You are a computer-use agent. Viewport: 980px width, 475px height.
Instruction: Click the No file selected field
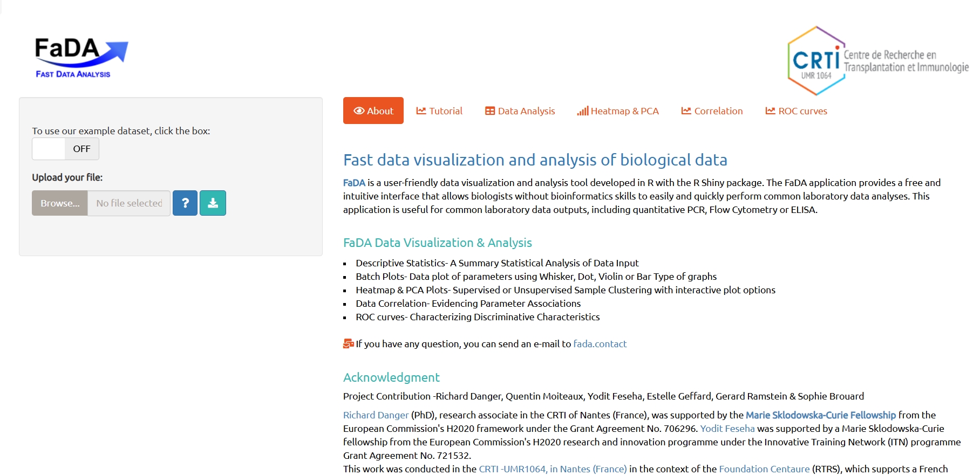[129, 203]
